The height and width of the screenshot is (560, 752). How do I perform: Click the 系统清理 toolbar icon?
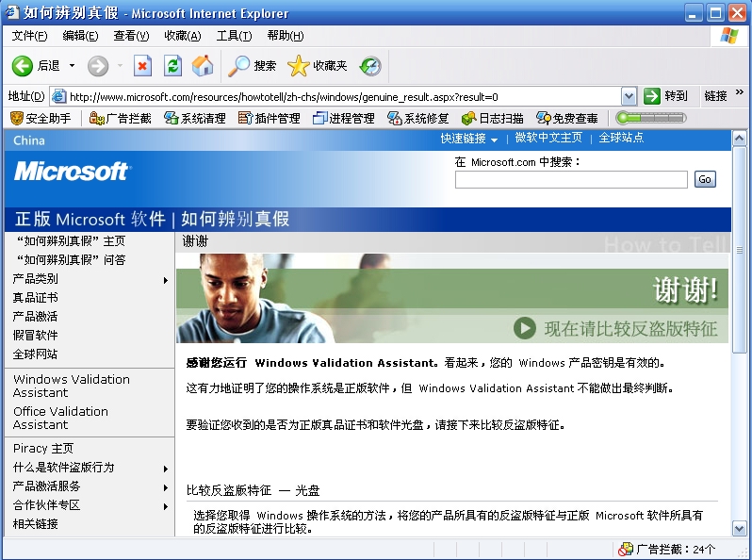[x=172, y=118]
